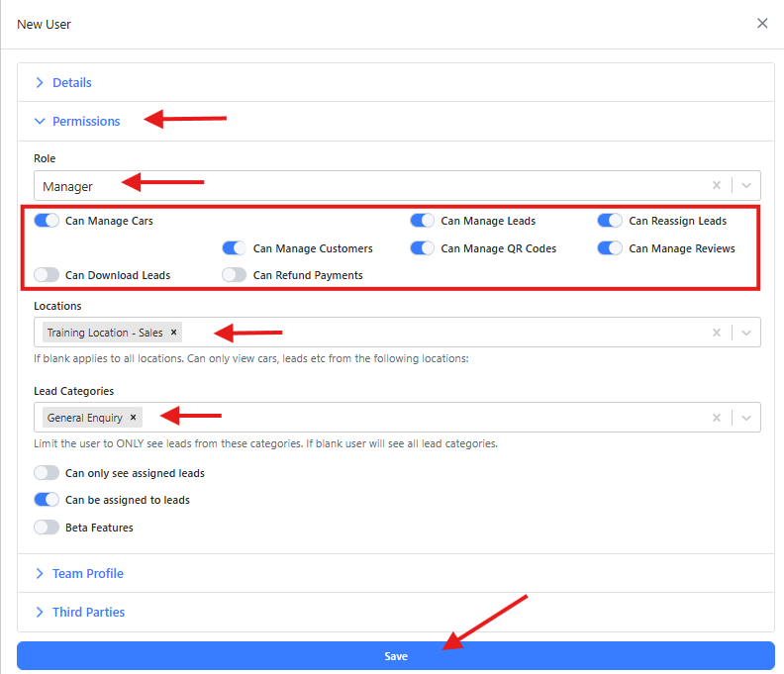Open the Locations dropdown arrow

[x=746, y=333]
